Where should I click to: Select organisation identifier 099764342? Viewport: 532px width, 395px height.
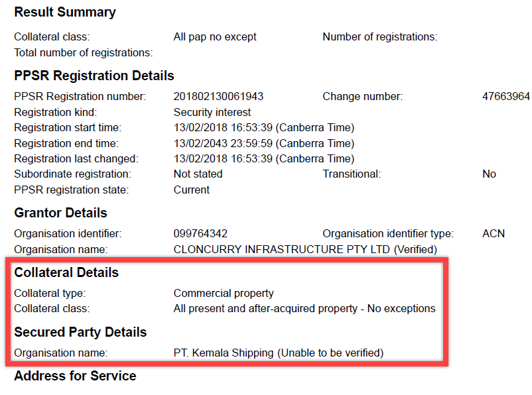coord(200,233)
